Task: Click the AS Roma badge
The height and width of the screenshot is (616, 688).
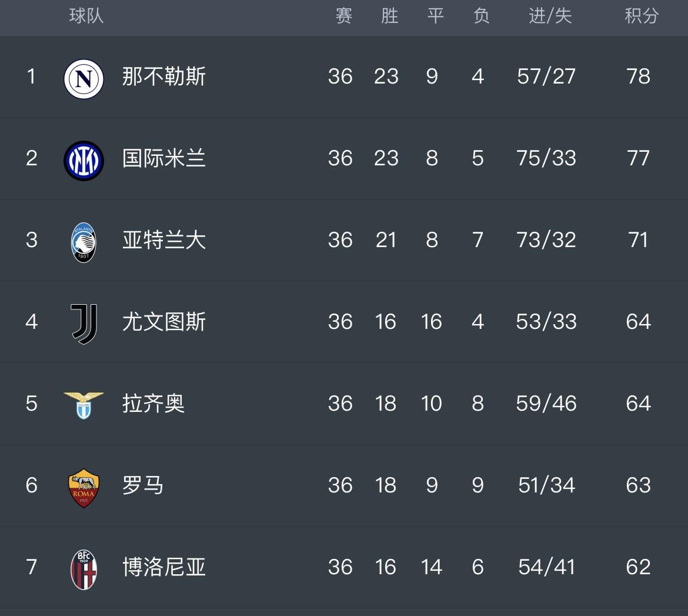Action: [x=84, y=488]
